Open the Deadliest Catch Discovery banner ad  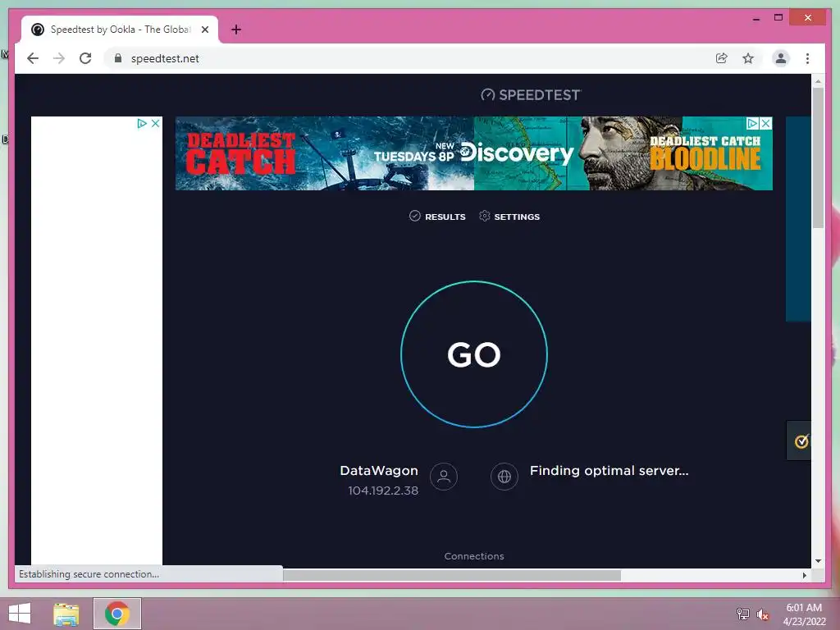tap(474, 153)
